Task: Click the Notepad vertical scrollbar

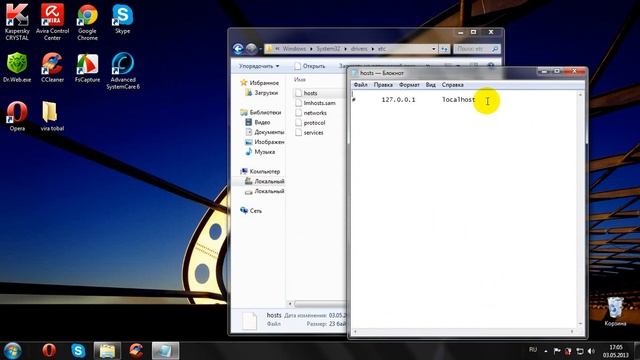Action: tap(580, 208)
